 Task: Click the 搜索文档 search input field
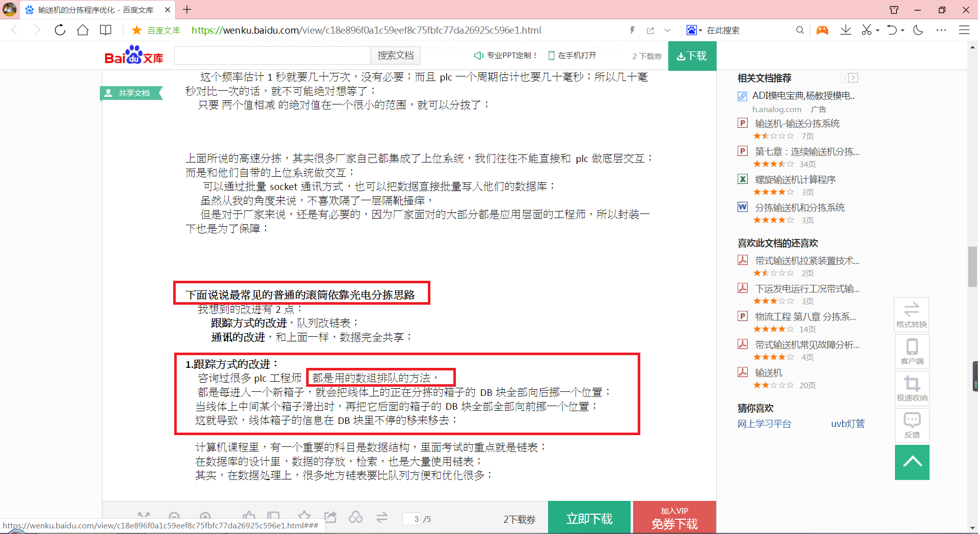coord(272,56)
